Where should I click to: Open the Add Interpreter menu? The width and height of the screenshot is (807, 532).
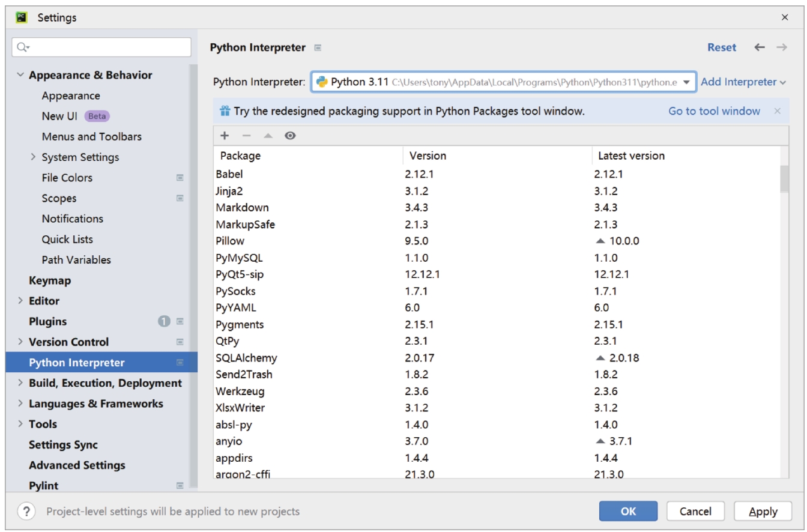pos(743,82)
